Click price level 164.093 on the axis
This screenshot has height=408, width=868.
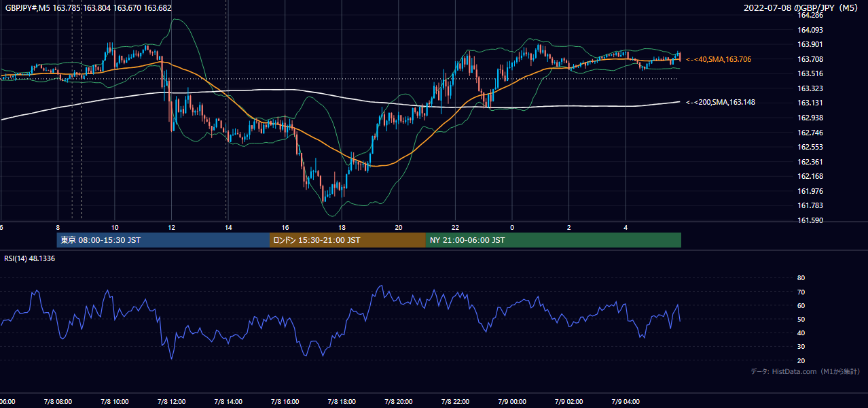coord(810,30)
